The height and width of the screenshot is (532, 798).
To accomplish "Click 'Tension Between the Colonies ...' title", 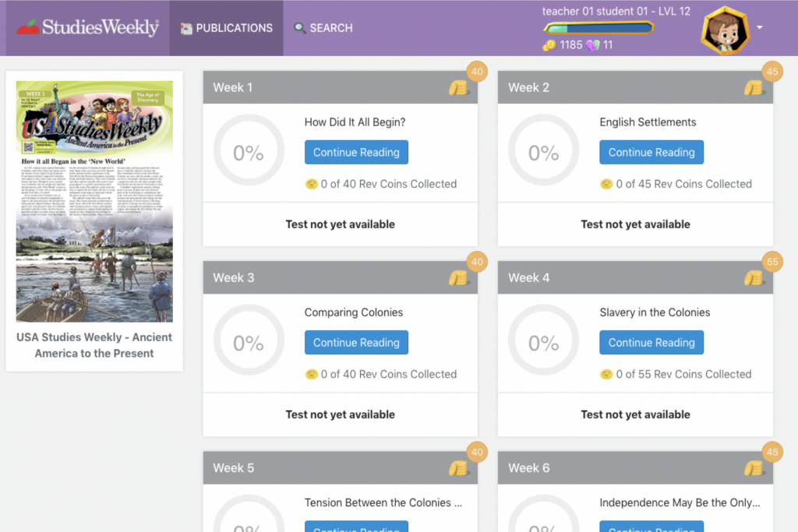I will (x=383, y=502).
